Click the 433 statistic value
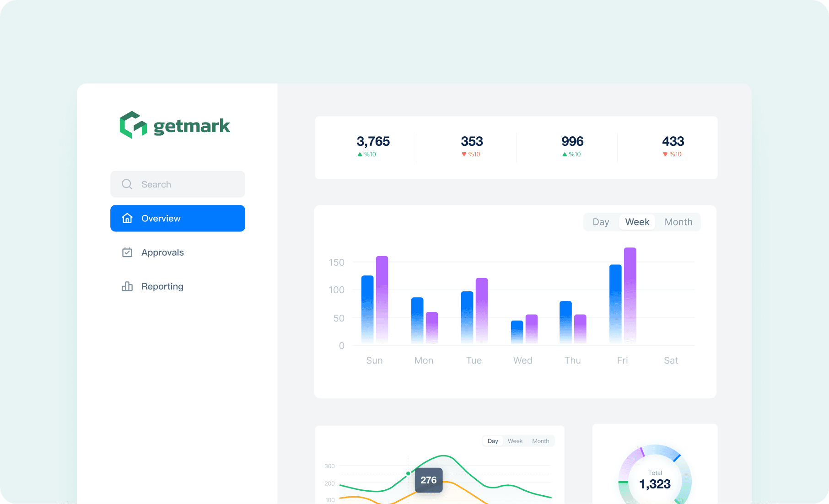829x504 pixels. pos(673,141)
